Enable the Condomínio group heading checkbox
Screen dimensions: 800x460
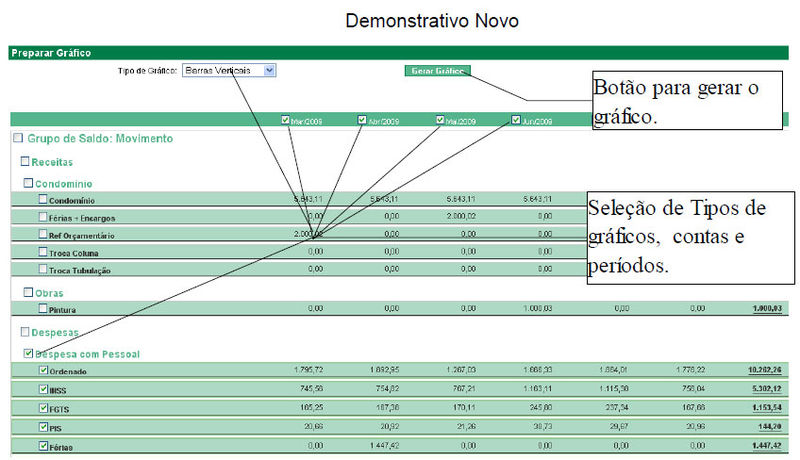[30, 183]
